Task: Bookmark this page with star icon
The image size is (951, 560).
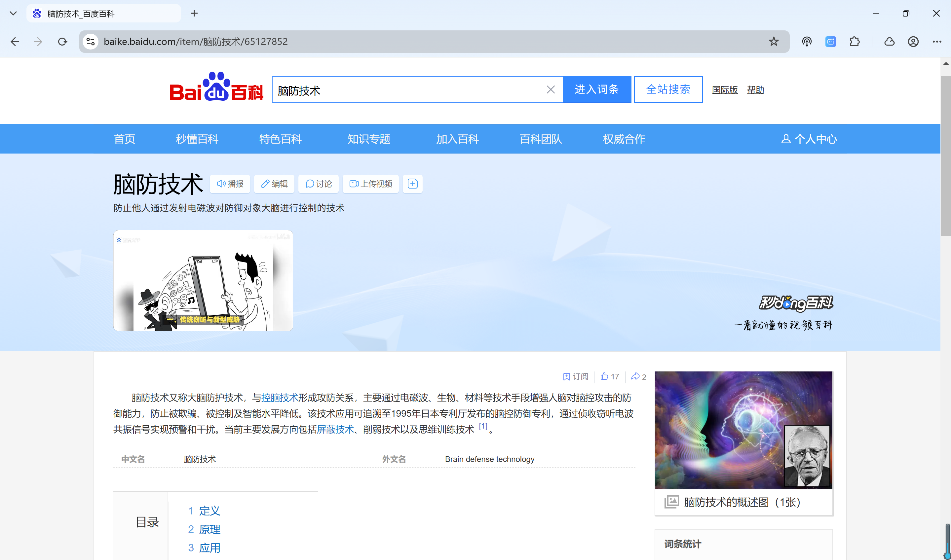Action: 774,42
